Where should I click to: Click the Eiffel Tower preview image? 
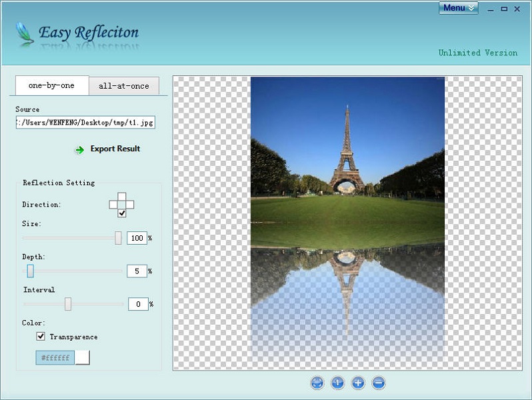(x=347, y=223)
